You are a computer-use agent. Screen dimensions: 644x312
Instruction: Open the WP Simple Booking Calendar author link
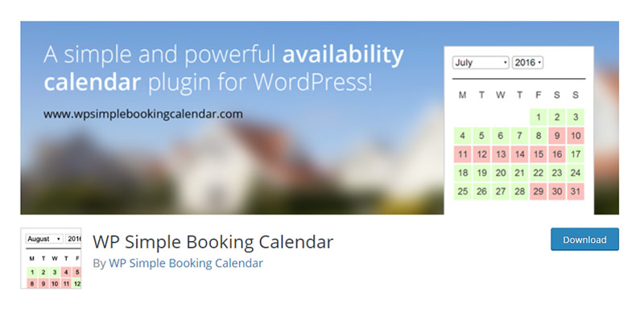[186, 263]
